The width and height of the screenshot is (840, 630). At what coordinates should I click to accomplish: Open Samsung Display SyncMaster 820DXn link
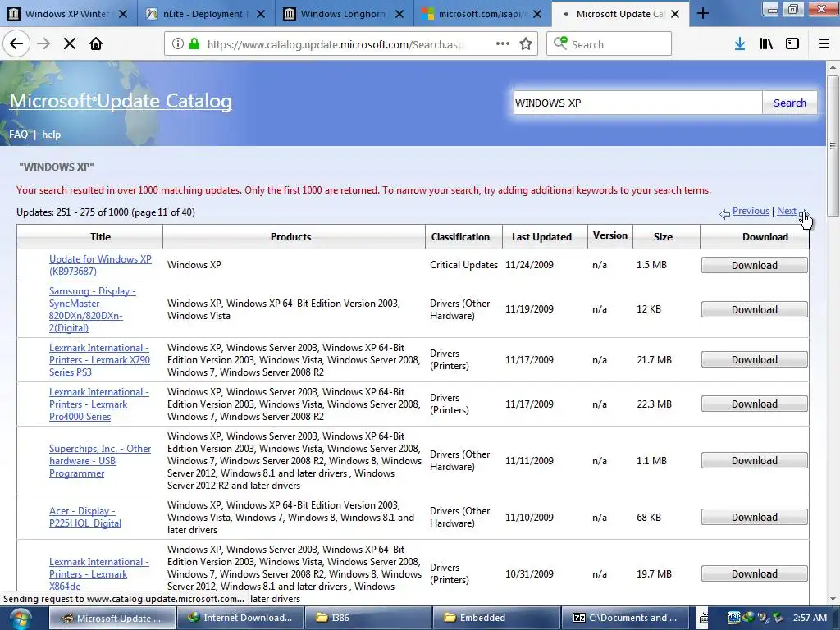92,309
